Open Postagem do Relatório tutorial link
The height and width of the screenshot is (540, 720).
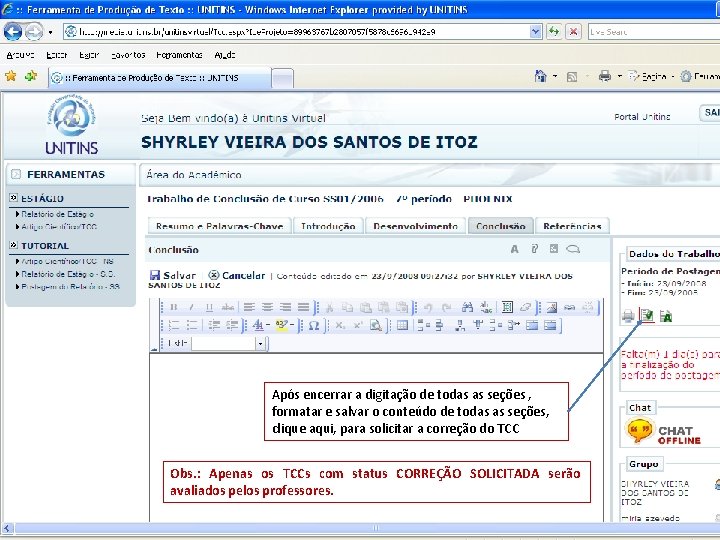coord(70,287)
